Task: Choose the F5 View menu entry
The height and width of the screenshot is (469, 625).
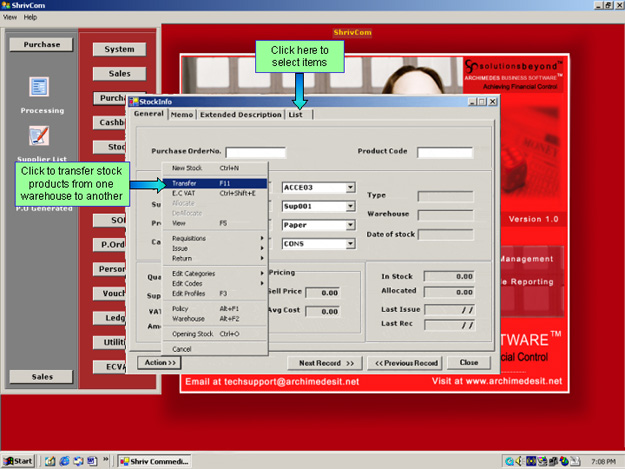Action: pos(215,223)
